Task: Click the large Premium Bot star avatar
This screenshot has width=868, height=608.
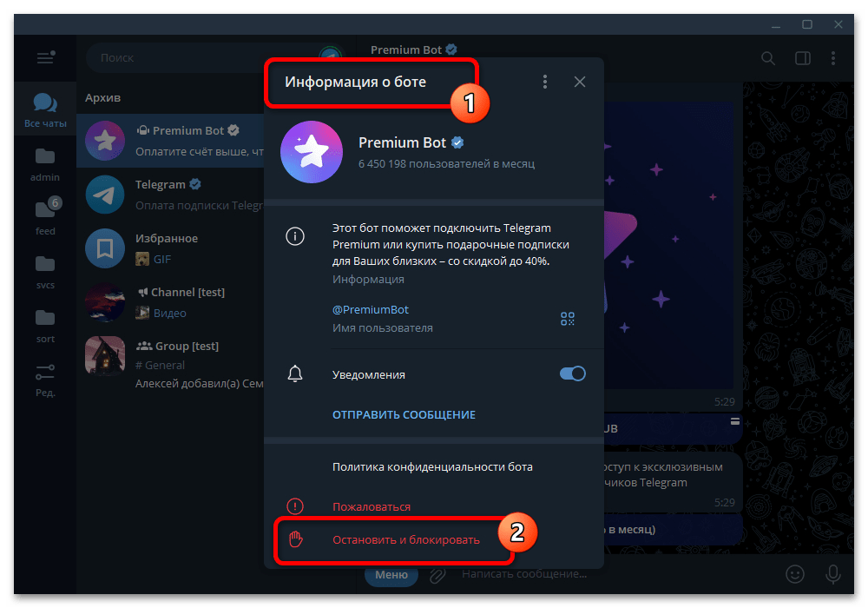Action: [312, 152]
